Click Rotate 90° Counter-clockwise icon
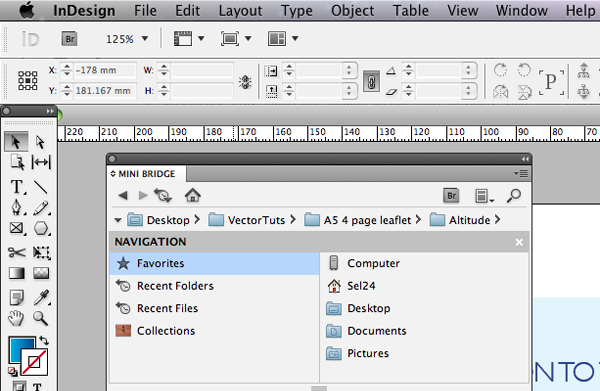Image resolution: width=600 pixels, height=391 pixels. pos(524,70)
